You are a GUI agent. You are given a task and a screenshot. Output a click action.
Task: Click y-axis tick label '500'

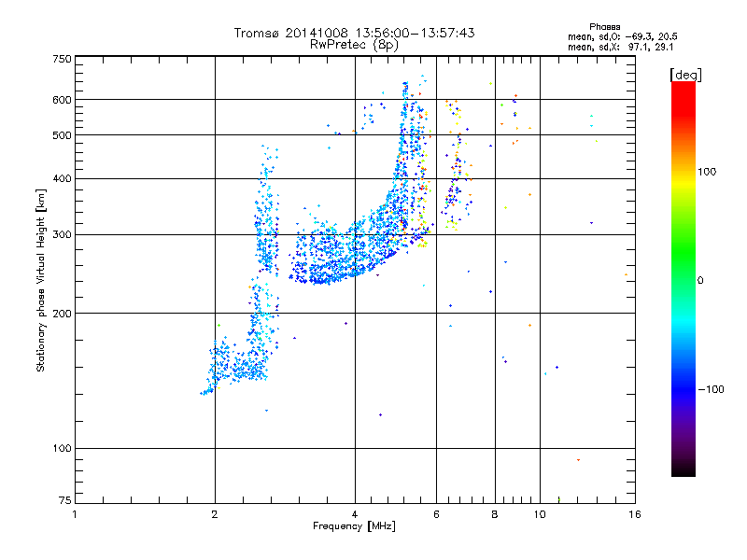pos(63,135)
